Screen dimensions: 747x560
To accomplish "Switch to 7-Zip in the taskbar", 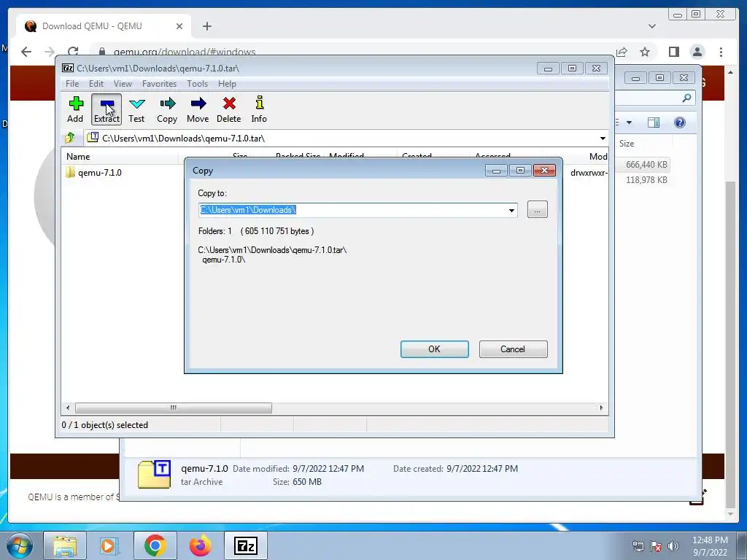I will click(246, 545).
